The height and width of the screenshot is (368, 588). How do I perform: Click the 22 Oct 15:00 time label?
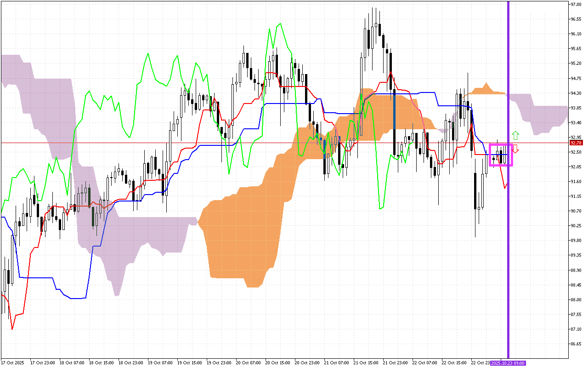click(453, 363)
